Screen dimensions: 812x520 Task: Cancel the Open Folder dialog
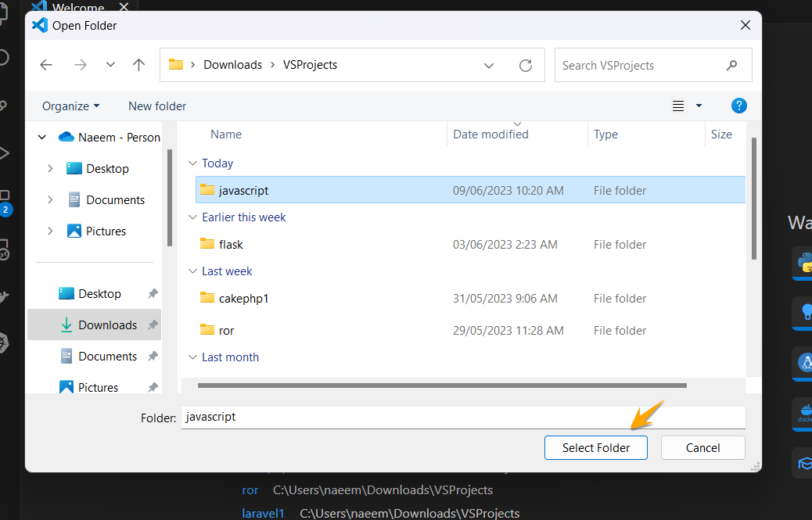coord(702,447)
